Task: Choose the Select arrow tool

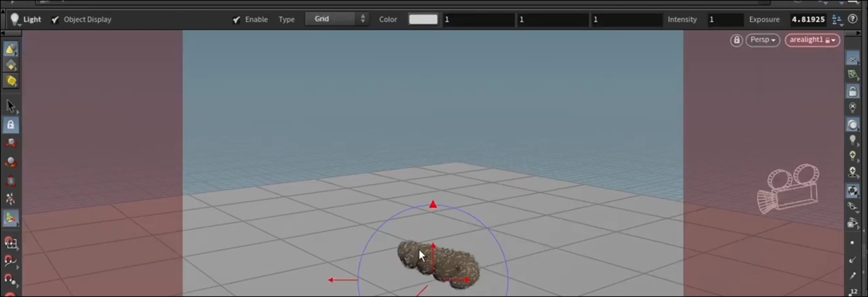Action: coord(11,106)
